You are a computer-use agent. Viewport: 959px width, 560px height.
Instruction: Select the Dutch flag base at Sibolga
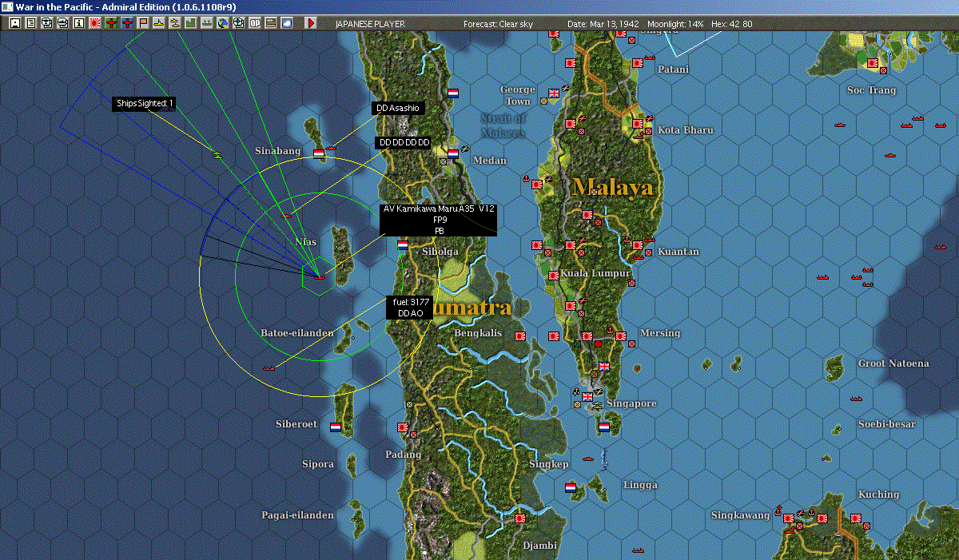point(403,244)
